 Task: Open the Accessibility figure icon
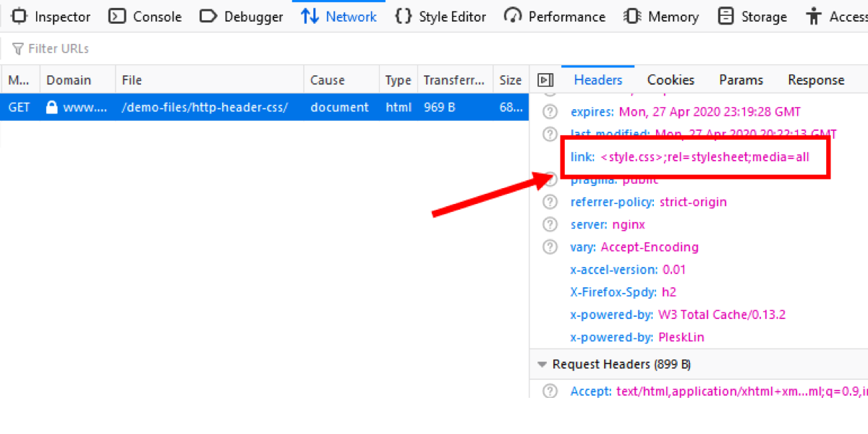(814, 16)
